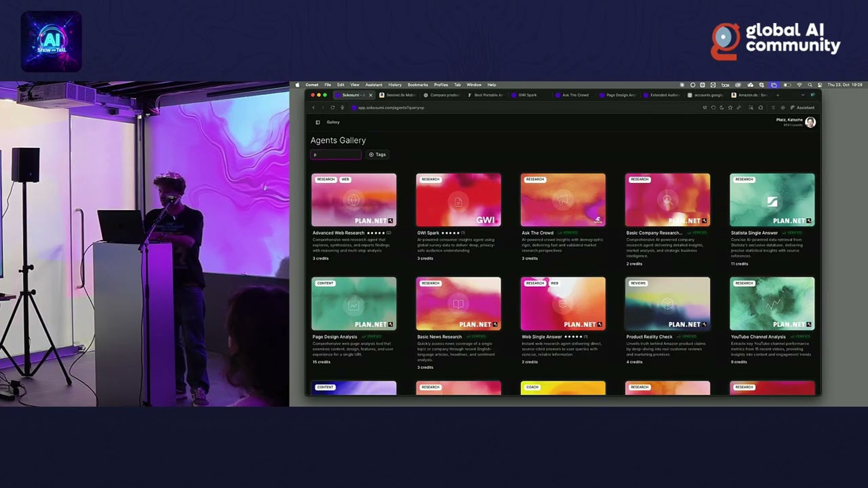Click the agents search input field
868x488 pixels.
click(336, 155)
